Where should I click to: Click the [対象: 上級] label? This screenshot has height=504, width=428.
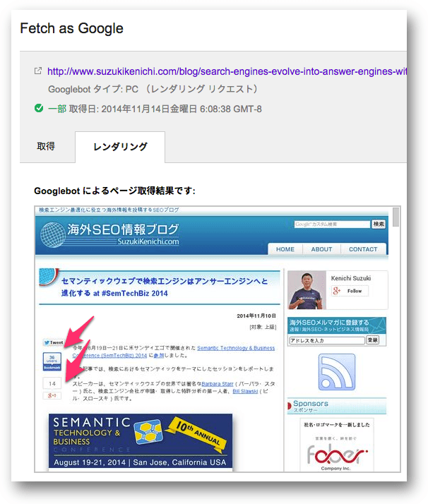[x=263, y=328]
